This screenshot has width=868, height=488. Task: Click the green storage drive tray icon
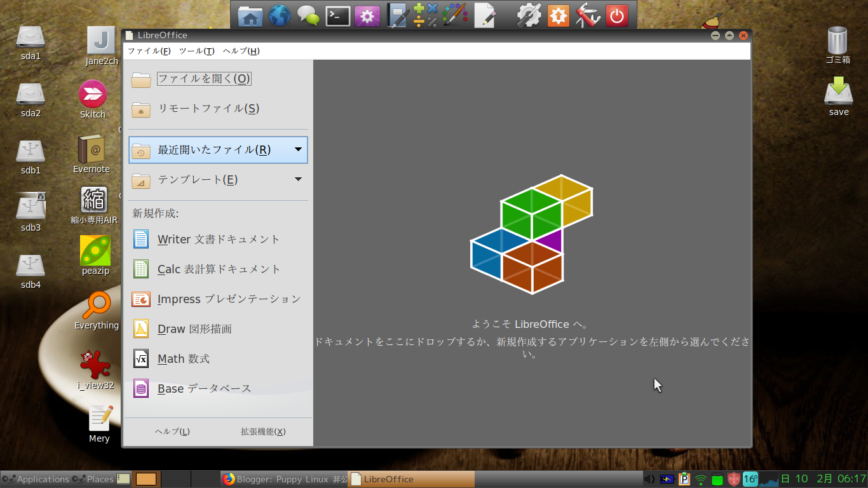pos(717,480)
